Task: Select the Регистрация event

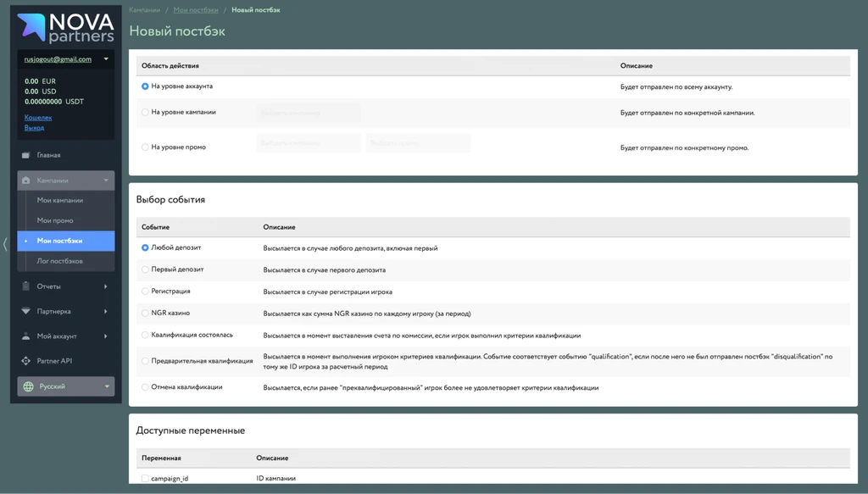Action: (145, 291)
